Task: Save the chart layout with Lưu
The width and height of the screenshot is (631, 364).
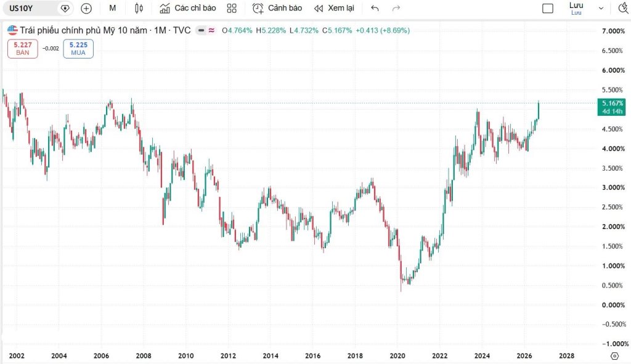Action: (576, 8)
